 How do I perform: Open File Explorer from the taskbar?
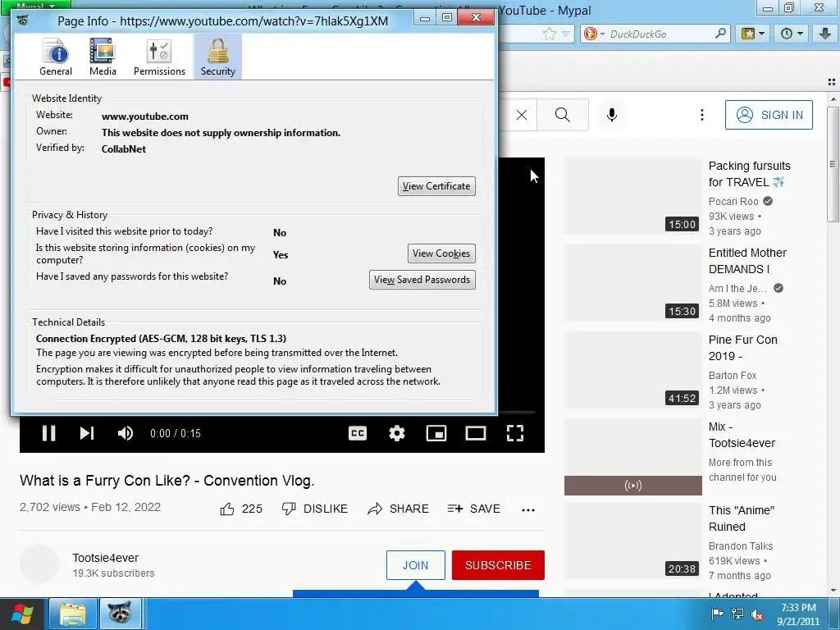point(73,614)
